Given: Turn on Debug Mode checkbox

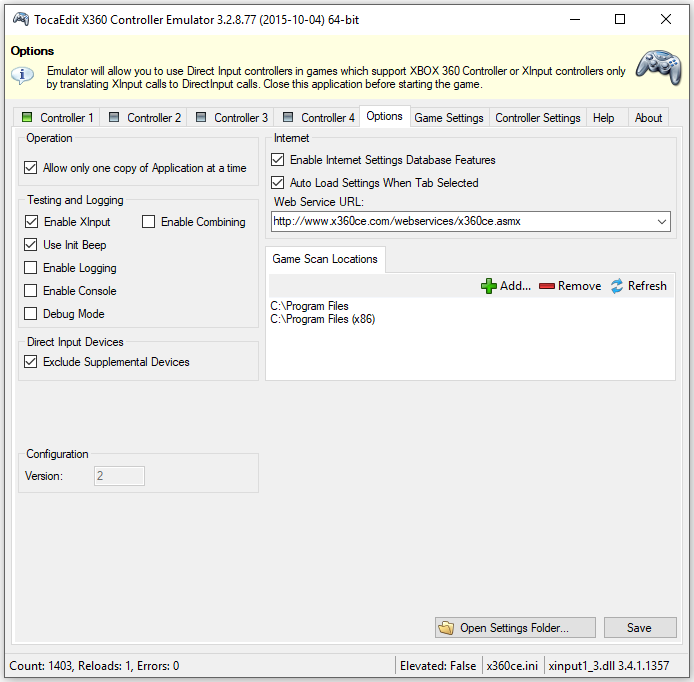Looking at the screenshot, I should [31, 313].
